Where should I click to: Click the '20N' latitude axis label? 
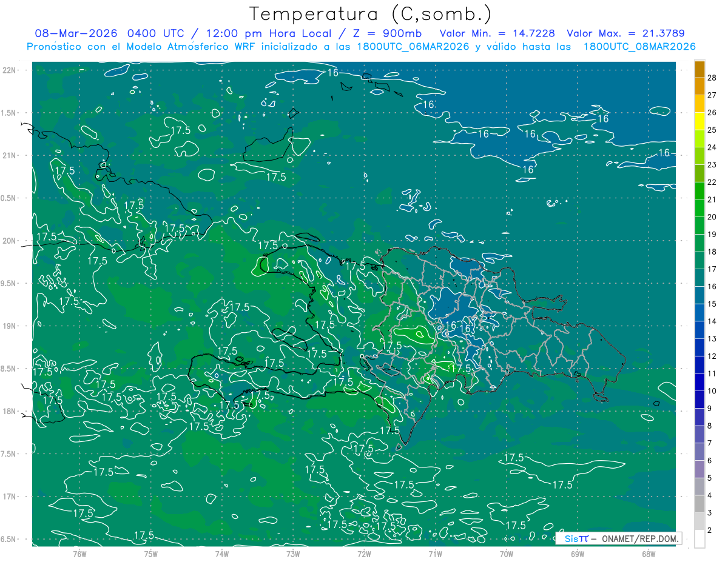pos(9,241)
